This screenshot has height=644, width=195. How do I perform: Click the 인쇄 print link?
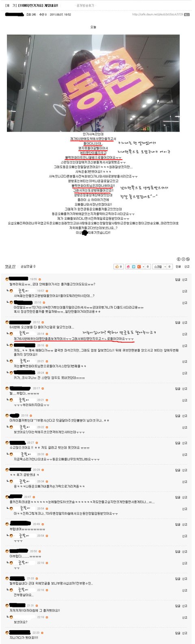pos(178,267)
